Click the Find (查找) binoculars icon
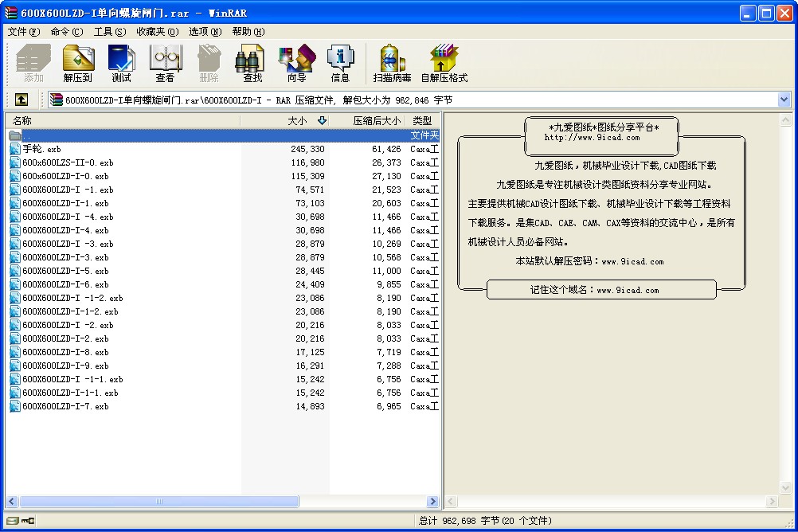Image resolution: width=798 pixels, height=532 pixels. [x=252, y=64]
